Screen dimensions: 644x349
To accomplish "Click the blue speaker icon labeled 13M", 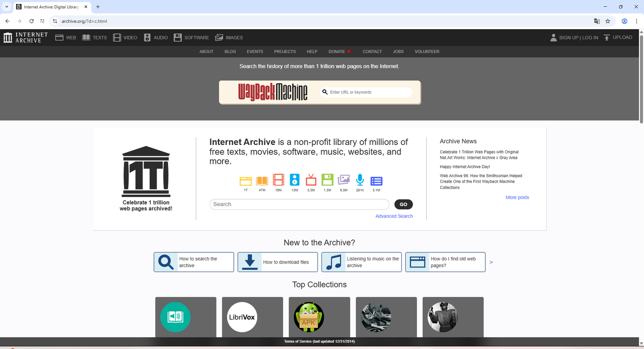I will (294, 180).
